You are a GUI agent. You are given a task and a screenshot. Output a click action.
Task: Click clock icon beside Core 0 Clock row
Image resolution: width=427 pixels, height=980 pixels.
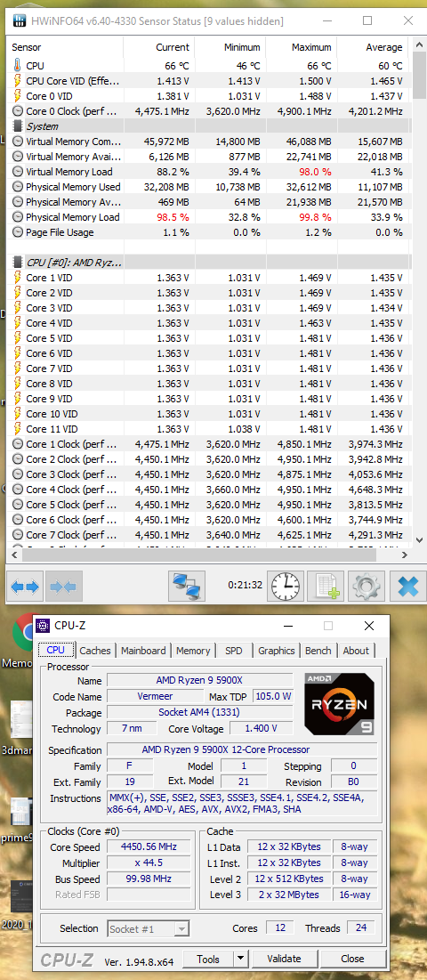click(x=17, y=111)
